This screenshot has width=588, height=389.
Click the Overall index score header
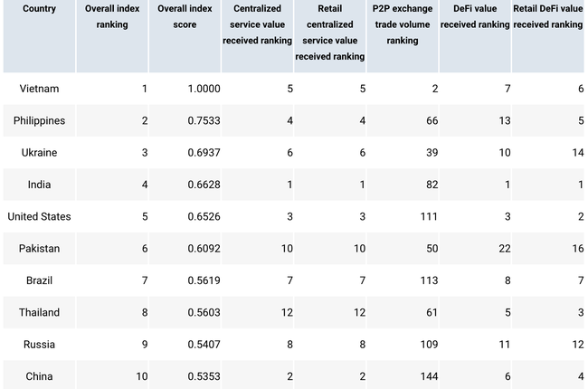point(185,16)
